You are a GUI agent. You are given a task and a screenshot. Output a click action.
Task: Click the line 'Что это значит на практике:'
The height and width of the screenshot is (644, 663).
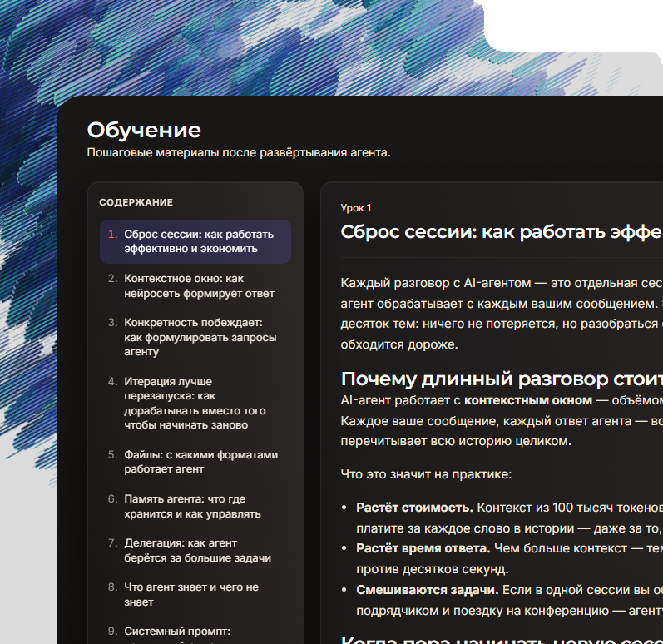[426, 474]
